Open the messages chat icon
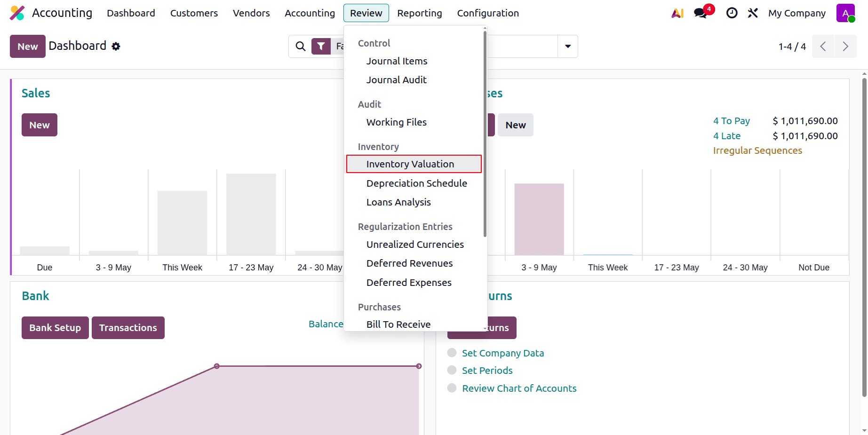 tap(701, 13)
